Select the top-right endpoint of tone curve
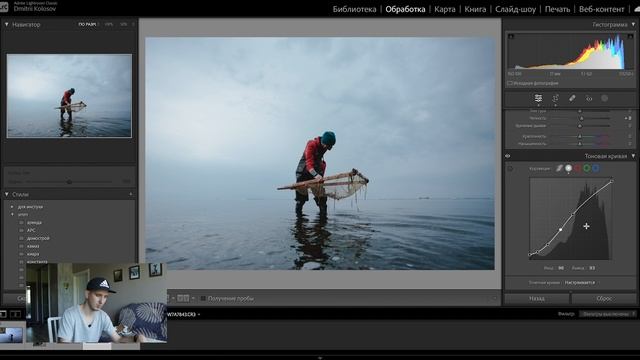 (611, 181)
